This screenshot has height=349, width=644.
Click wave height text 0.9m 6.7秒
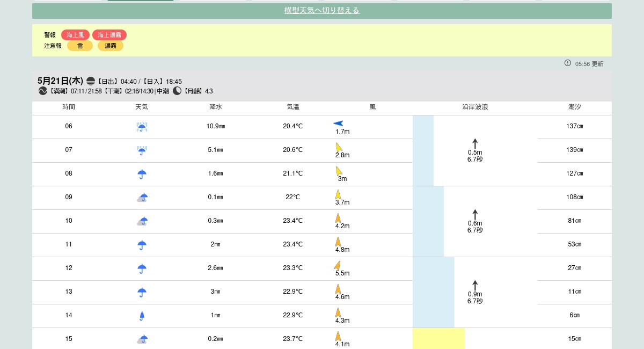(475, 297)
